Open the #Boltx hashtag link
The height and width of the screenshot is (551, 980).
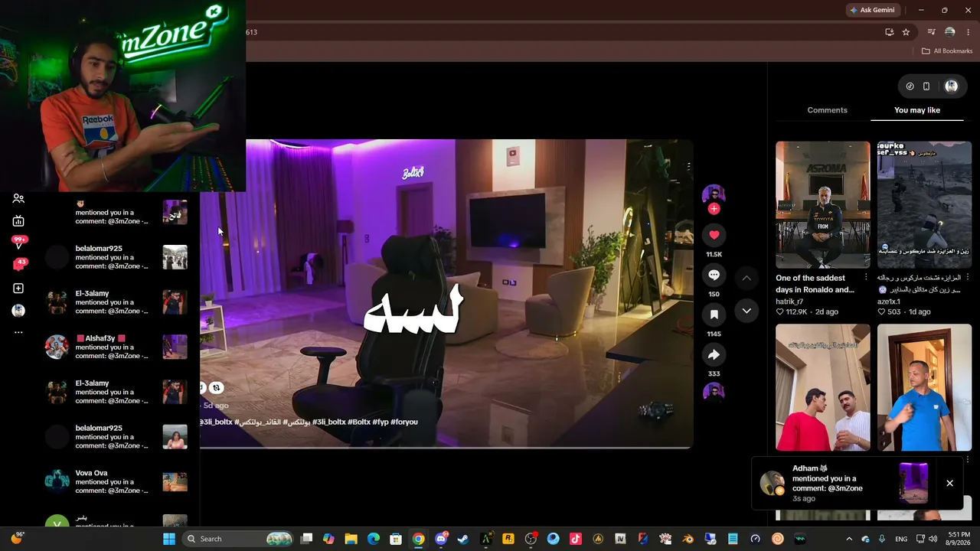pyautogui.click(x=359, y=422)
